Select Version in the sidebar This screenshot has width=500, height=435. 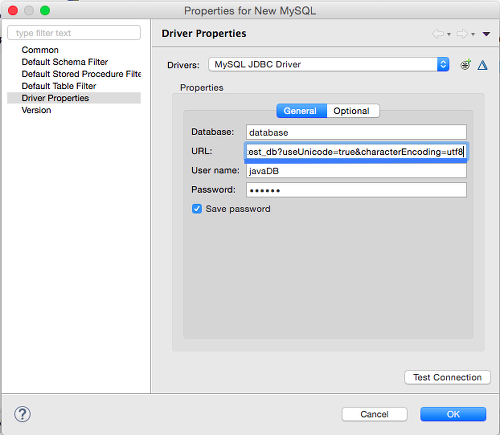pos(36,110)
